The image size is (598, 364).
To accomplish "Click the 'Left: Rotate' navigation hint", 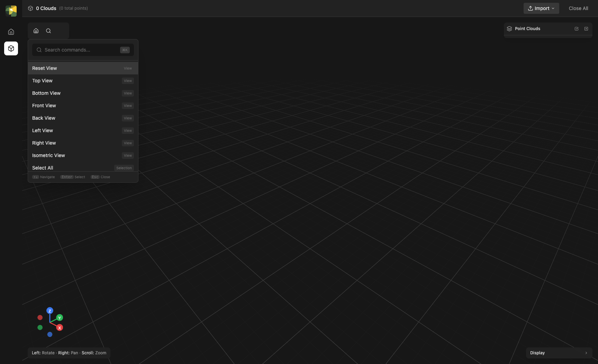I will point(43,353).
